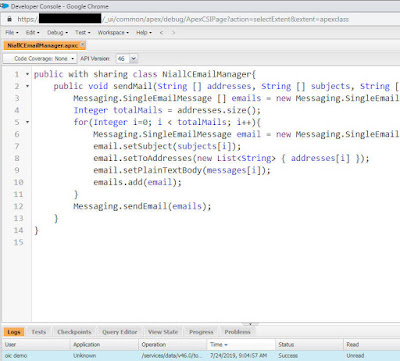Image resolution: width=400 pixels, height=361 pixels.
Task: Open the Test menu
Action: [82, 32]
